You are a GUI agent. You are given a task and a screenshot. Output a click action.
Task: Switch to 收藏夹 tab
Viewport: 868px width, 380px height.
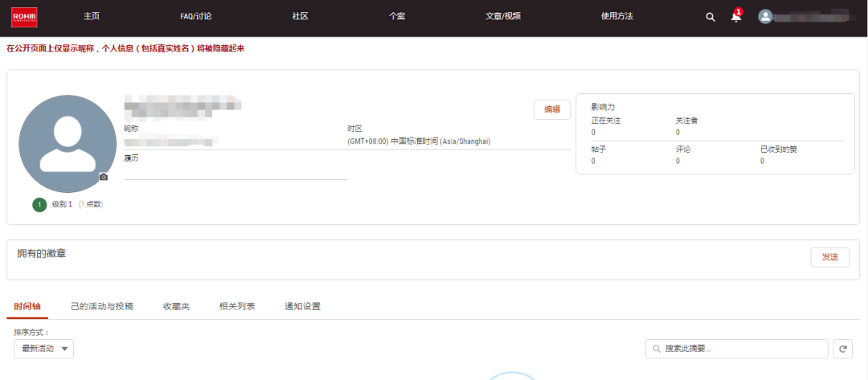pos(176,306)
